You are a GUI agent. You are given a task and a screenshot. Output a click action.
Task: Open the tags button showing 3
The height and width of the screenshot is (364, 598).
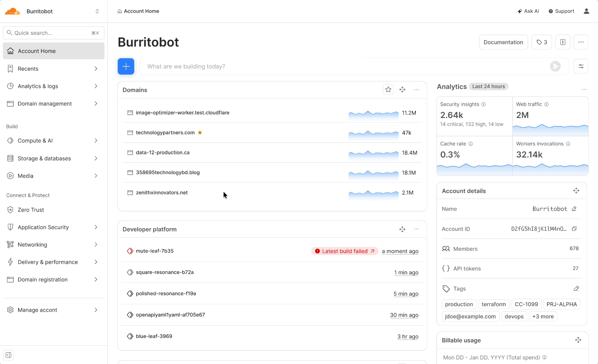(542, 42)
